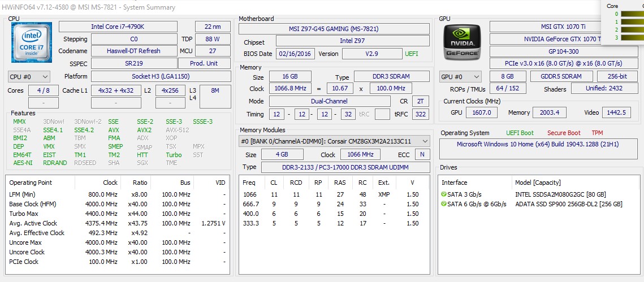Click the Video clock 1442.5 field
The image size is (644, 282).
pos(616,112)
